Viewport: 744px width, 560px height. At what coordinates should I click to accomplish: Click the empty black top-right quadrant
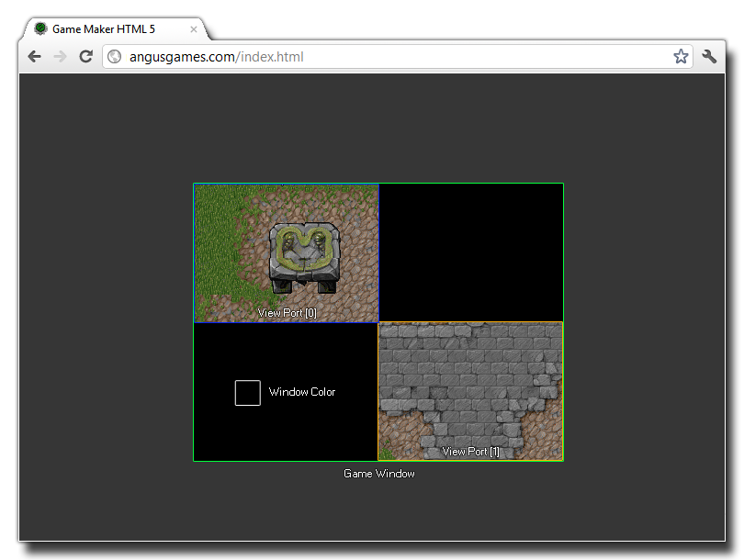(470, 252)
